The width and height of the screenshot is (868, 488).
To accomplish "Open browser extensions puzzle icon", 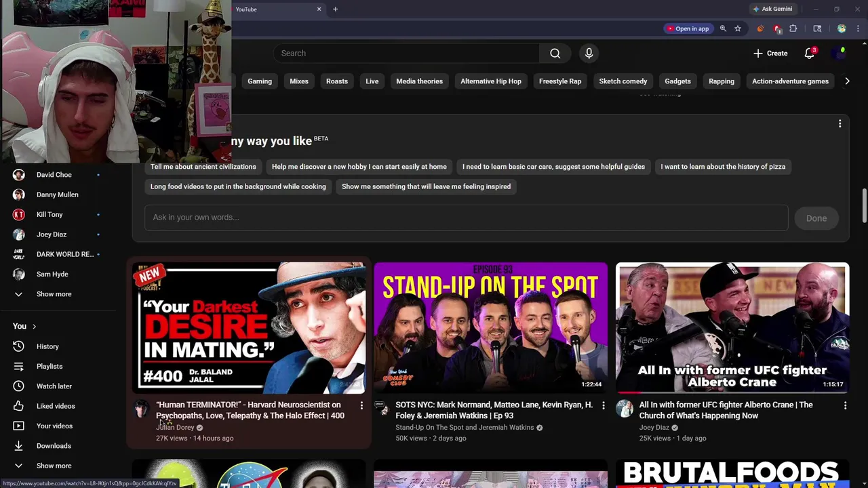I will [x=793, y=28].
